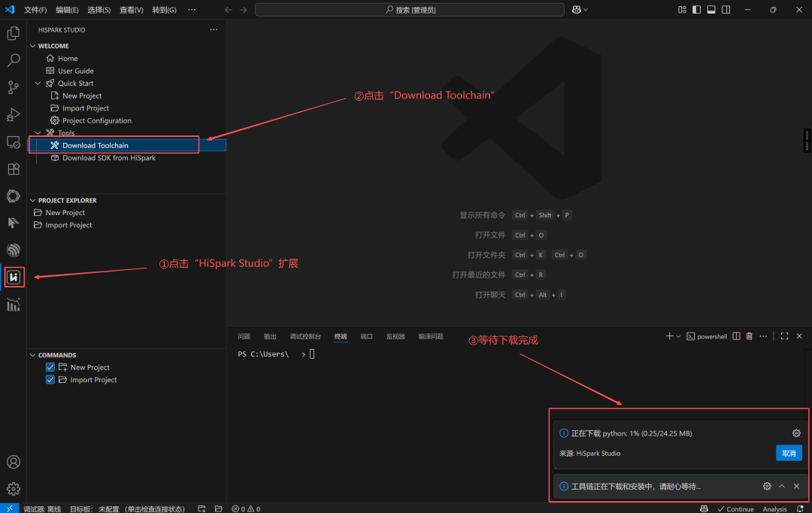Maximize the panel size
The width and height of the screenshot is (812, 513).
tap(784, 336)
